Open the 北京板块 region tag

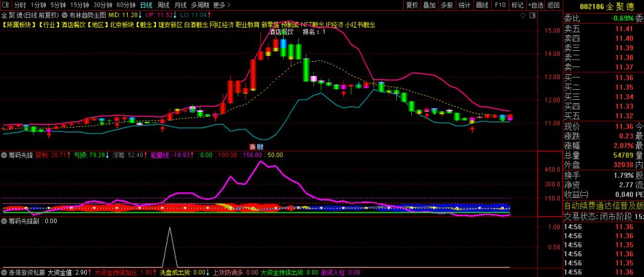click(x=123, y=24)
